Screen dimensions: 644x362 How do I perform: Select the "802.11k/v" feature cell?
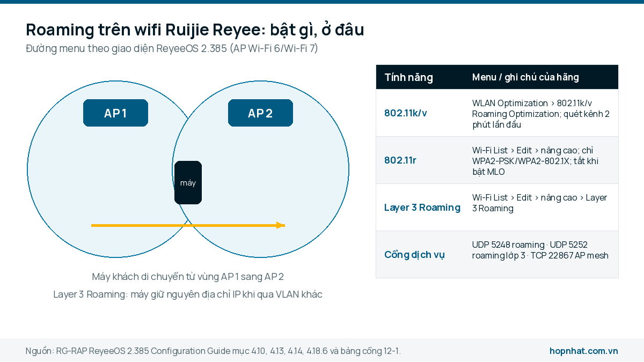click(406, 113)
